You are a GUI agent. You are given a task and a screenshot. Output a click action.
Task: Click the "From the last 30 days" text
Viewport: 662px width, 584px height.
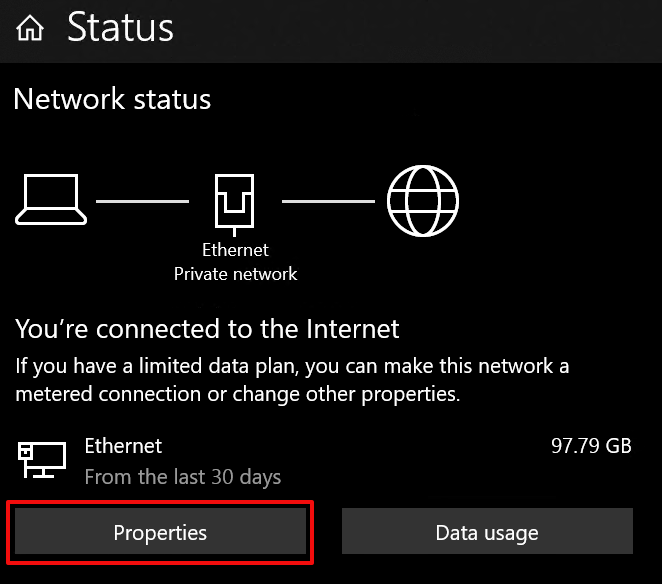182,476
